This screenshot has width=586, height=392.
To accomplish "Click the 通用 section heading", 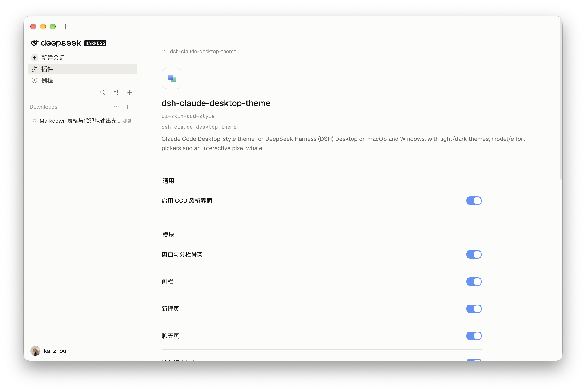I will 168,181.
